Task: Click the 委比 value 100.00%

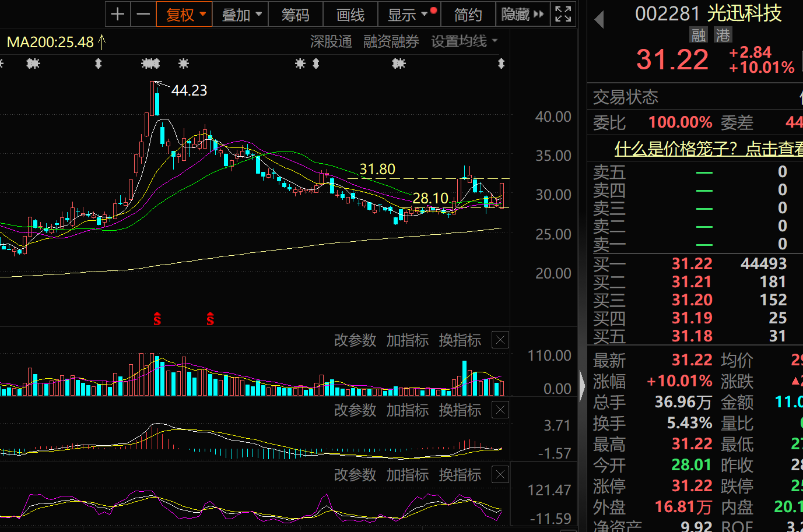Action: click(x=681, y=122)
